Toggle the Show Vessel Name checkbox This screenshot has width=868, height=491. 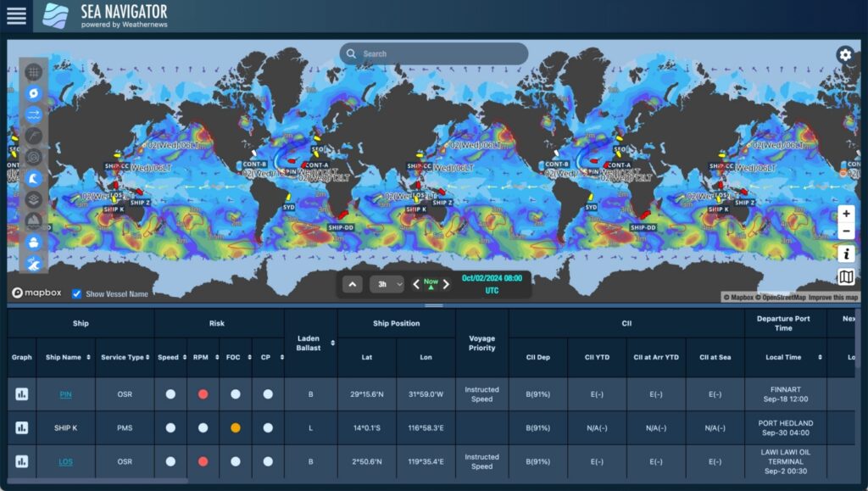75,294
